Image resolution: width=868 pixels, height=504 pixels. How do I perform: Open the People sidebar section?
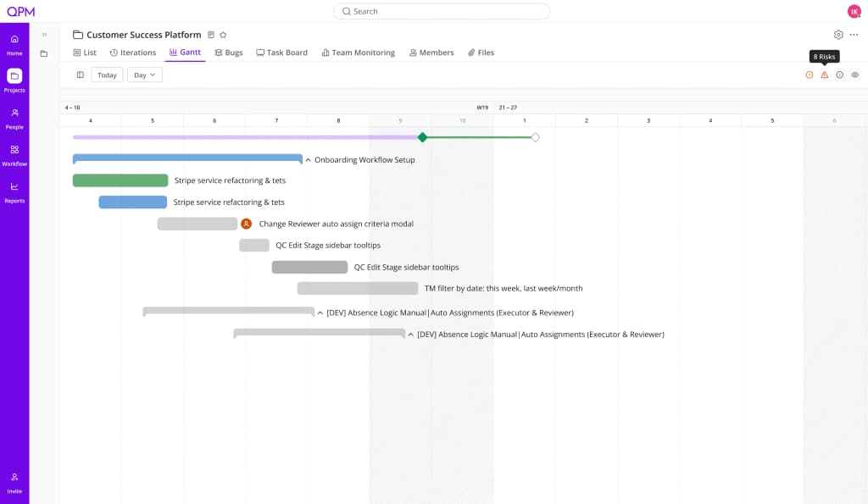14,119
